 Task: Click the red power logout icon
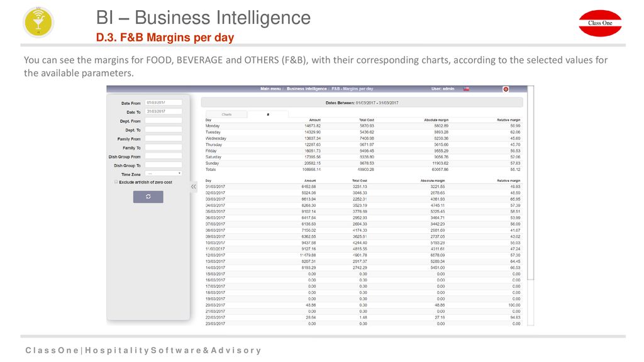[506, 89]
